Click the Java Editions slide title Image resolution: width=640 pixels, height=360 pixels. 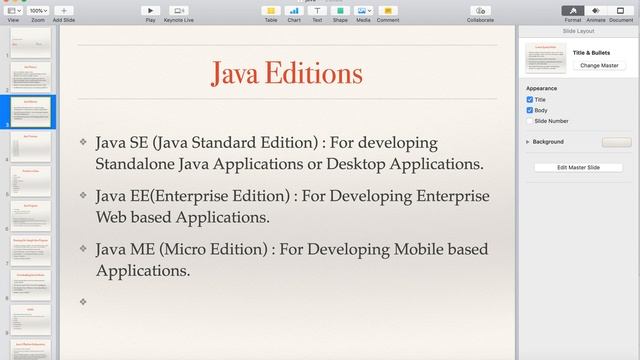[287, 73]
